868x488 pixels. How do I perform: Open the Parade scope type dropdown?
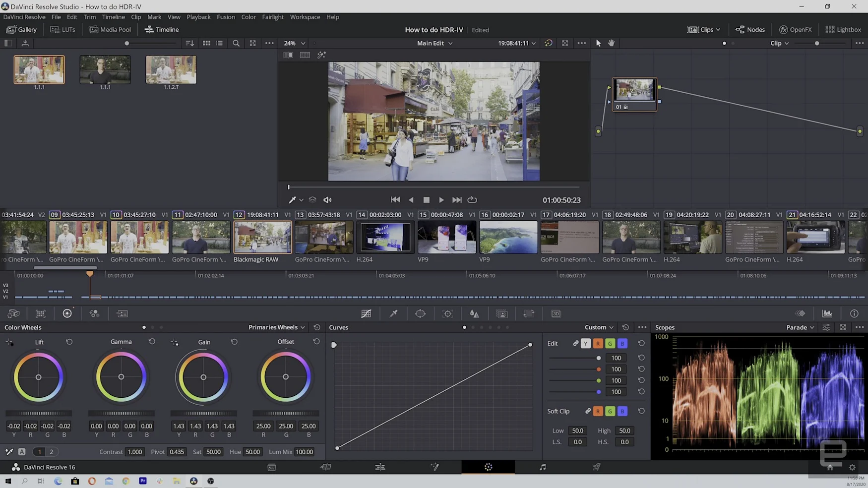pos(800,327)
